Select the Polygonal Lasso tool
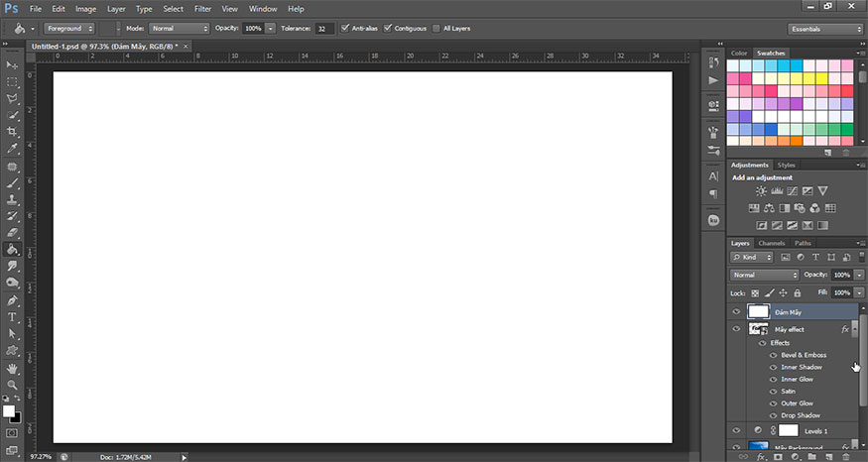This screenshot has width=868, height=462. click(x=12, y=98)
